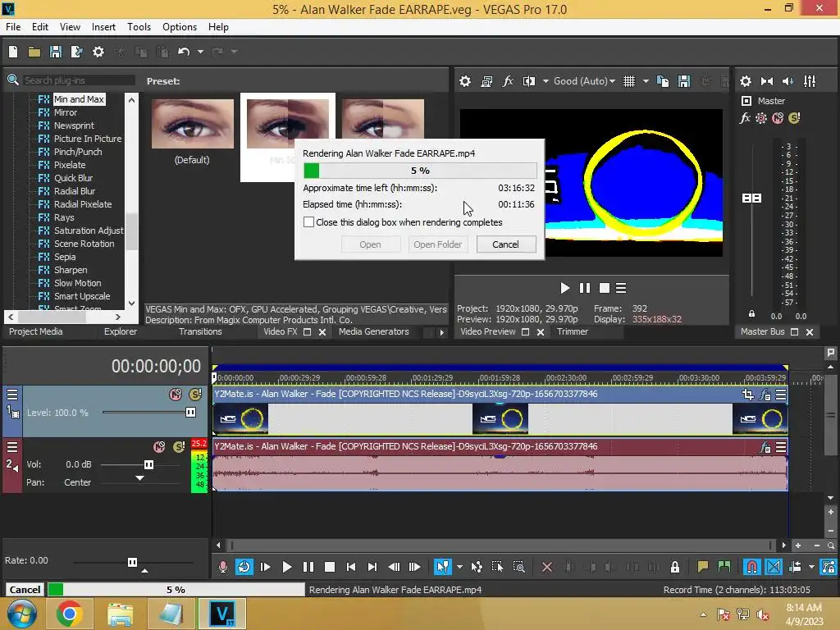Screen dimensions: 840x630
Task: Switch to the Trimmer tab
Action: [x=573, y=331]
